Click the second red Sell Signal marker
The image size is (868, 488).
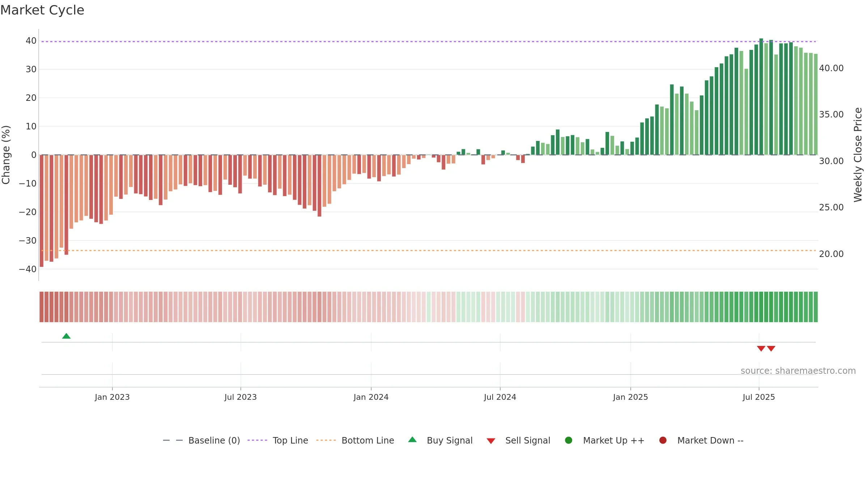(771, 348)
